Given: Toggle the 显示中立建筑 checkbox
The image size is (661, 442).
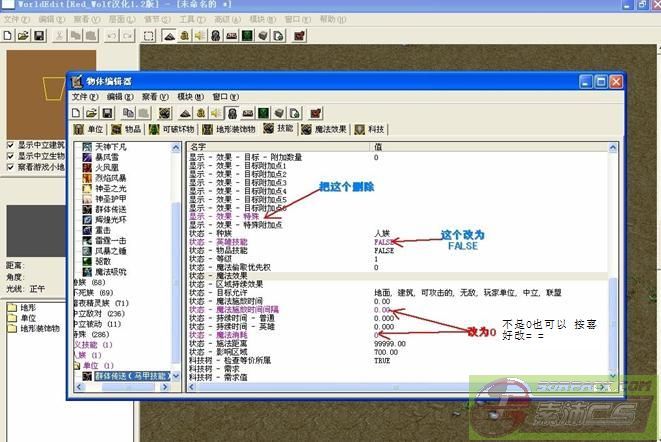Looking at the screenshot, I should pyautogui.click(x=10, y=144).
